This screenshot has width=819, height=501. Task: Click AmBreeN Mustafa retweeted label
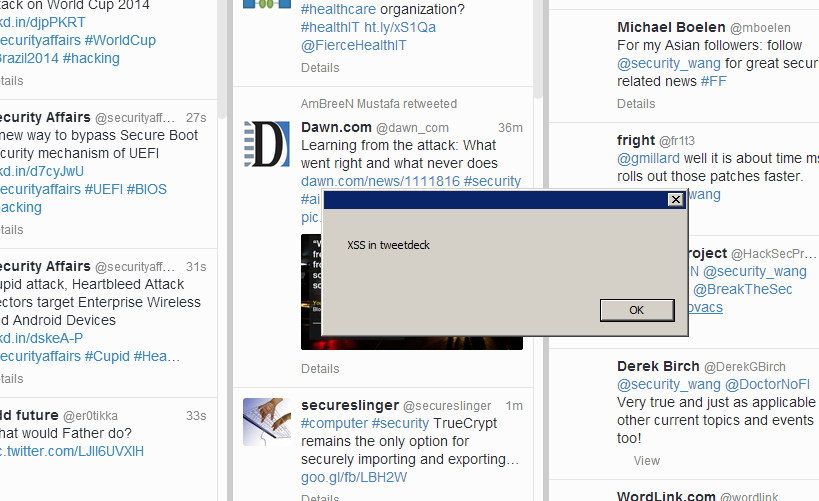click(x=379, y=104)
